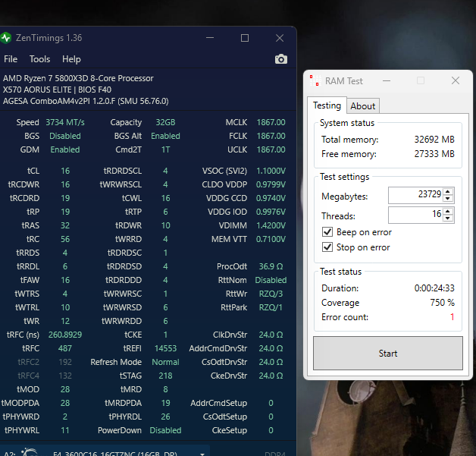Click the VSOC (SVI2) value 1.1000V
This screenshot has width=476, height=456.
[x=271, y=171]
